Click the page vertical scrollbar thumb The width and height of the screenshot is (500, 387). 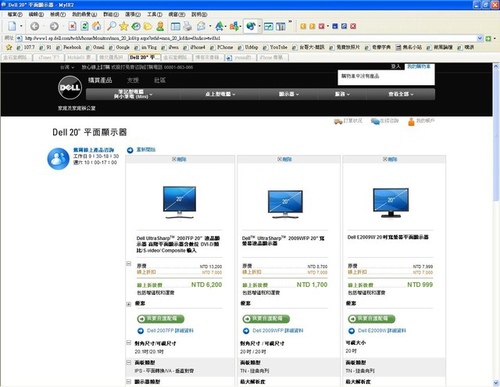click(496, 135)
